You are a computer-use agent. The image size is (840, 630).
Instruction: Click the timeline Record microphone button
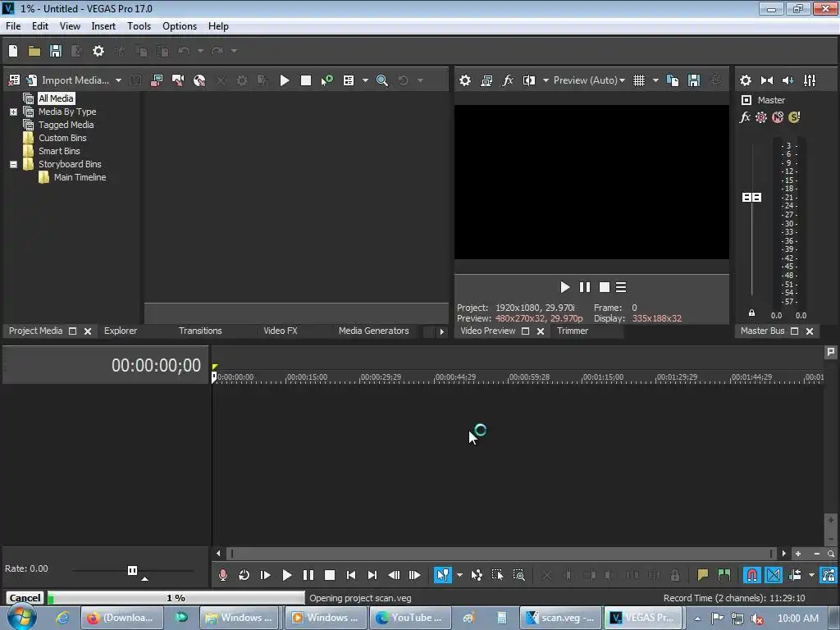click(223, 575)
